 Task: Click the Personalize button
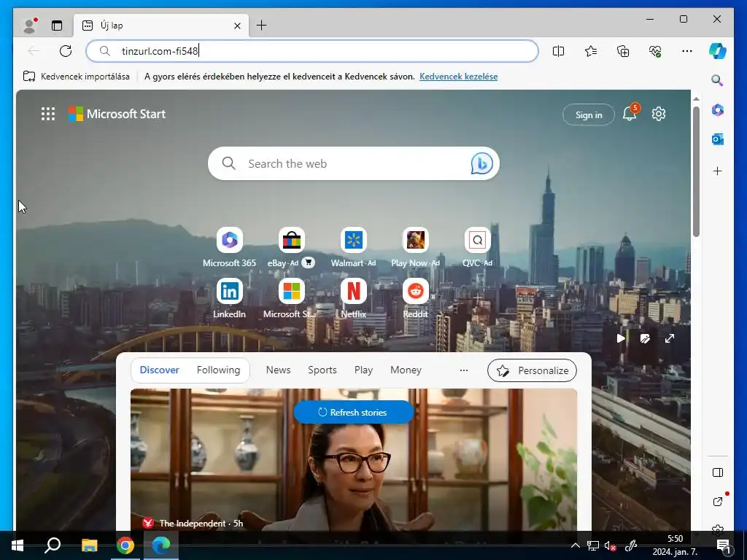pyautogui.click(x=532, y=370)
